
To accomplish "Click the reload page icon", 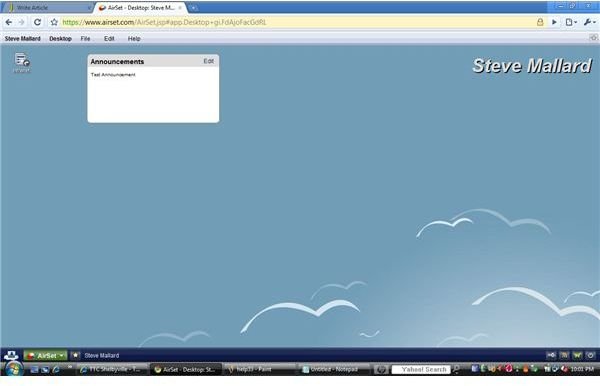I will pos(37,22).
